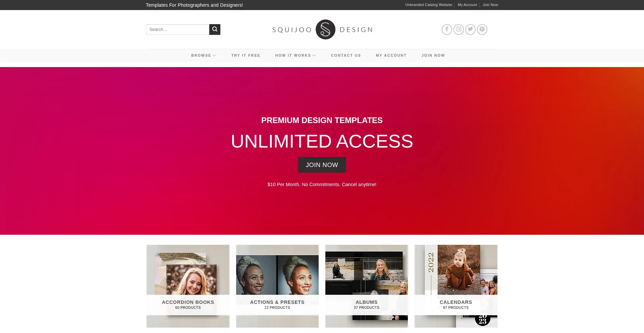The height and width of the screenshot is (333, 644).
Task: Focus the Search input field
Action: 177,30
